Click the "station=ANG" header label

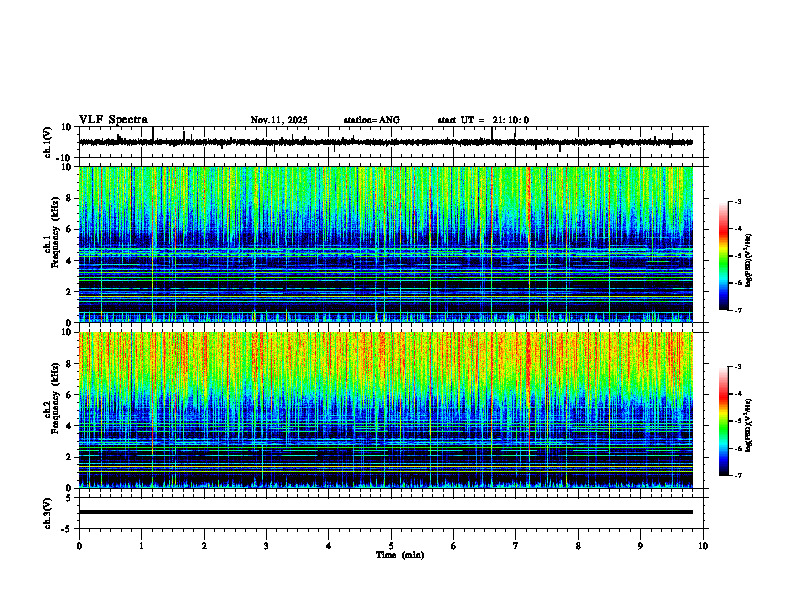pyautogui.click(x=372, y=120)
